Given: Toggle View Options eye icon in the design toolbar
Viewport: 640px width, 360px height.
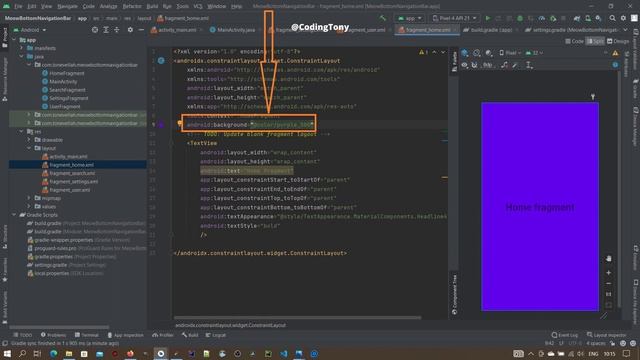Looking at the screenshot, I should [x=464, y=65].
